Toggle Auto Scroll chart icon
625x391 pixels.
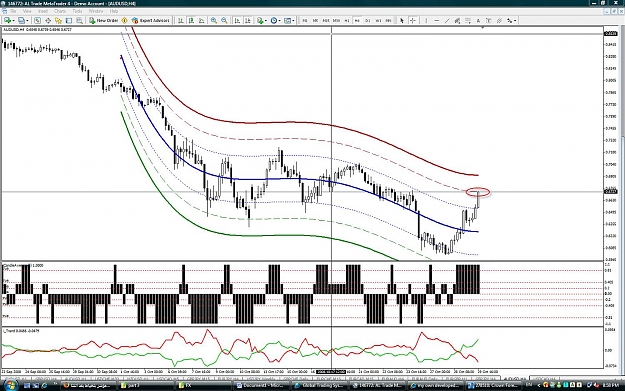(x=238, y=20)
